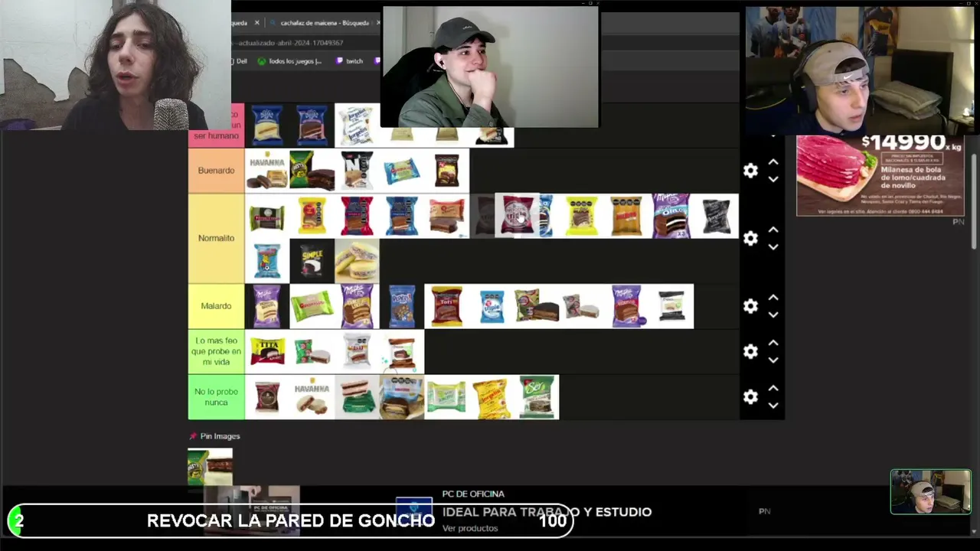Click the Normalito tier label
The image size is (980, 551).
216,238
